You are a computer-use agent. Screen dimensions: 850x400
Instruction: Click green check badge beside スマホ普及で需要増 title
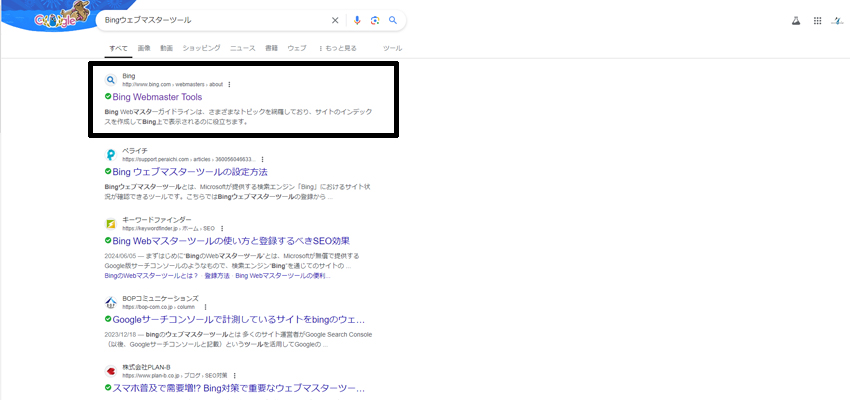pos(108,388)
